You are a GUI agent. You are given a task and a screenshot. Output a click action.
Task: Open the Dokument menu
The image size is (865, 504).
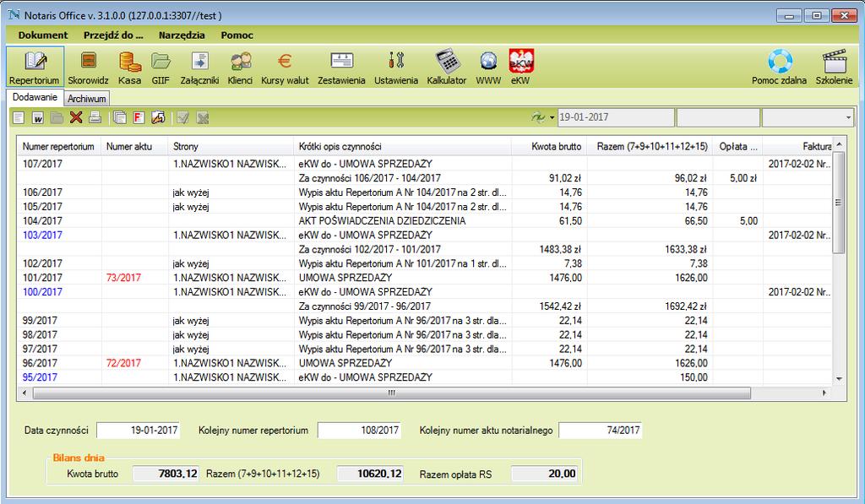pos(43,35)
